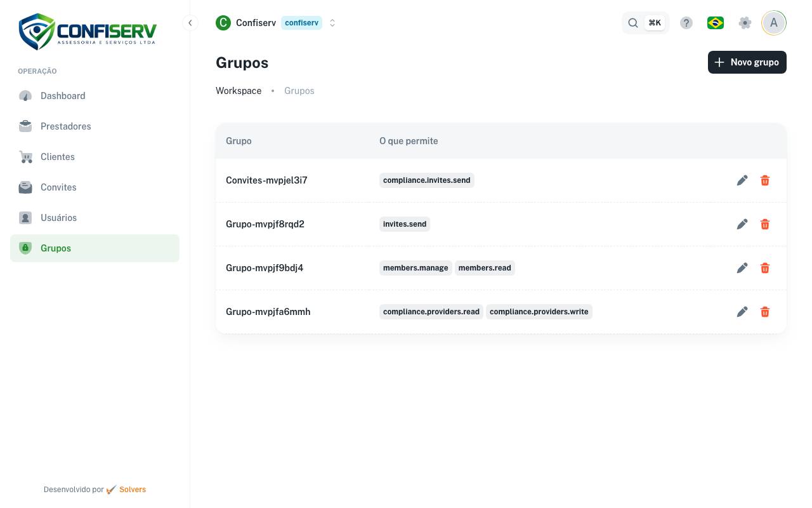This screenshot has width=812, height=508.
Task: Change language using the Brazil flag icon
Action: [x=716, y=23]
